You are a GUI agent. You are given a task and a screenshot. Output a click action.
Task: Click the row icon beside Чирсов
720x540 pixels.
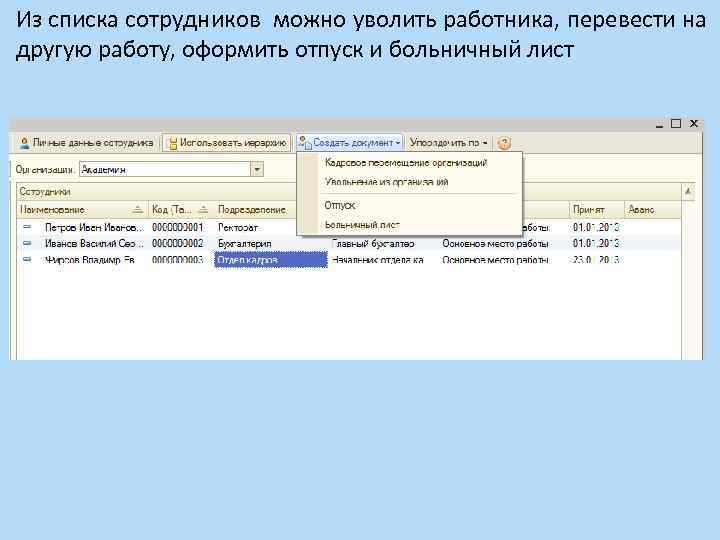tap(27, 259)
